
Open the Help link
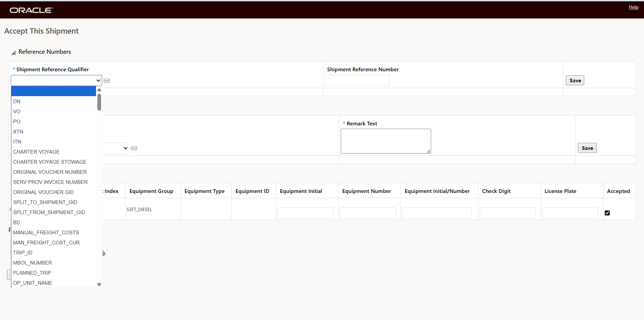[x=634, y=7]
